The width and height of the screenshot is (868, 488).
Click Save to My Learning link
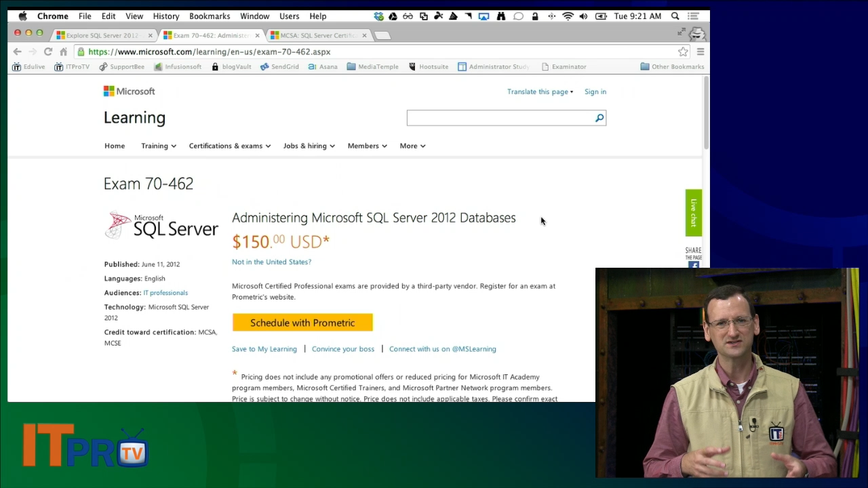(x=264, y=349)
